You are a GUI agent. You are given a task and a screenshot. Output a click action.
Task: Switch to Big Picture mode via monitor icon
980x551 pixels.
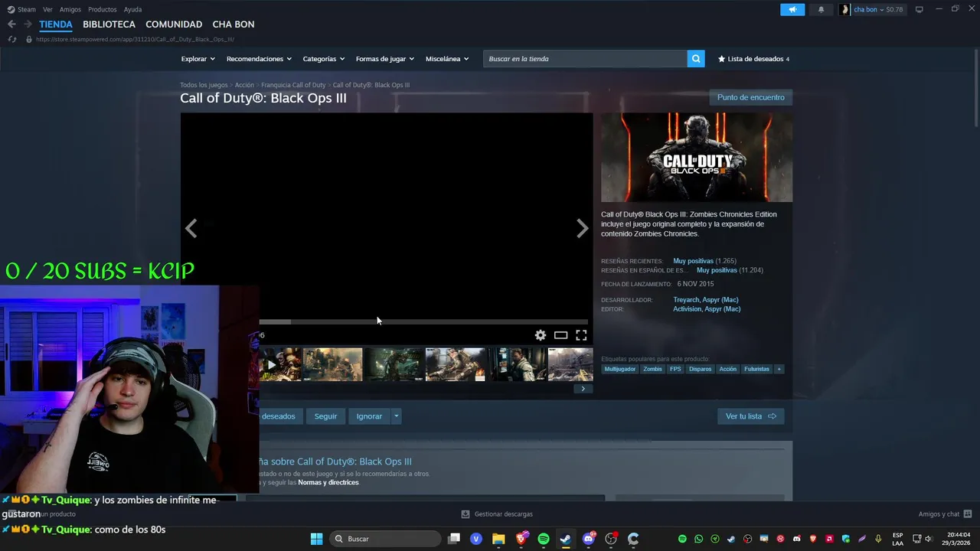point(920,9)
